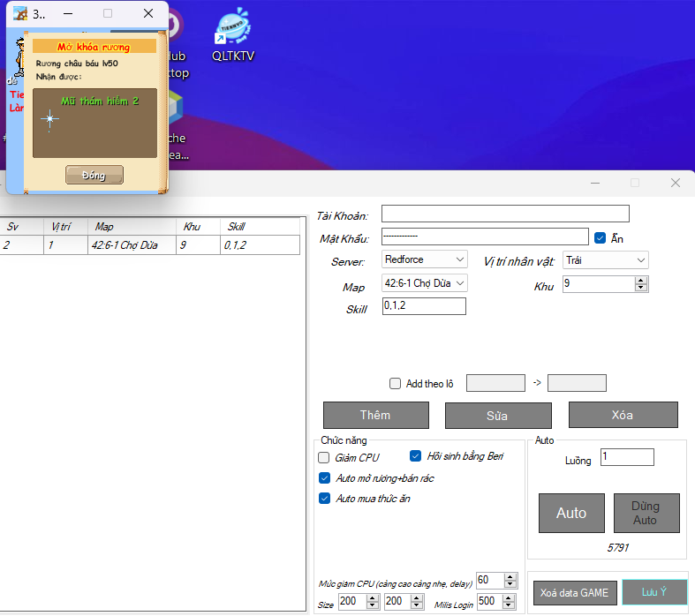Click the Thêm button

(x=375, y=415)
